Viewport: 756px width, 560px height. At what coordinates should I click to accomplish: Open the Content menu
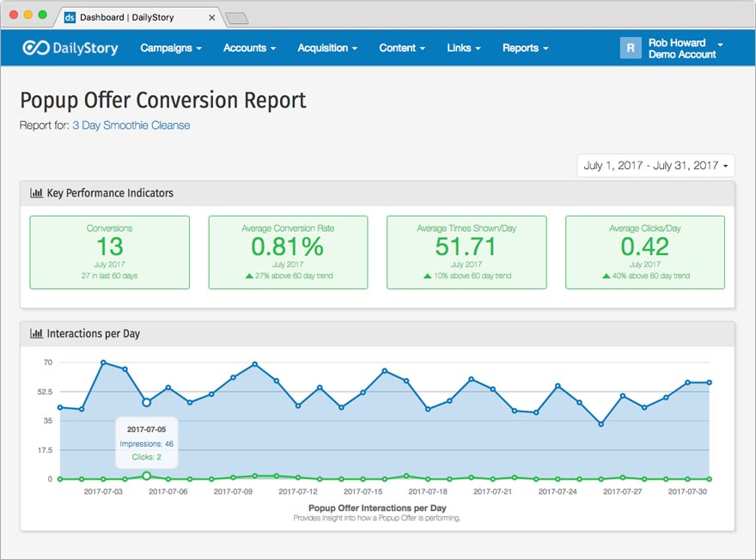402,48
